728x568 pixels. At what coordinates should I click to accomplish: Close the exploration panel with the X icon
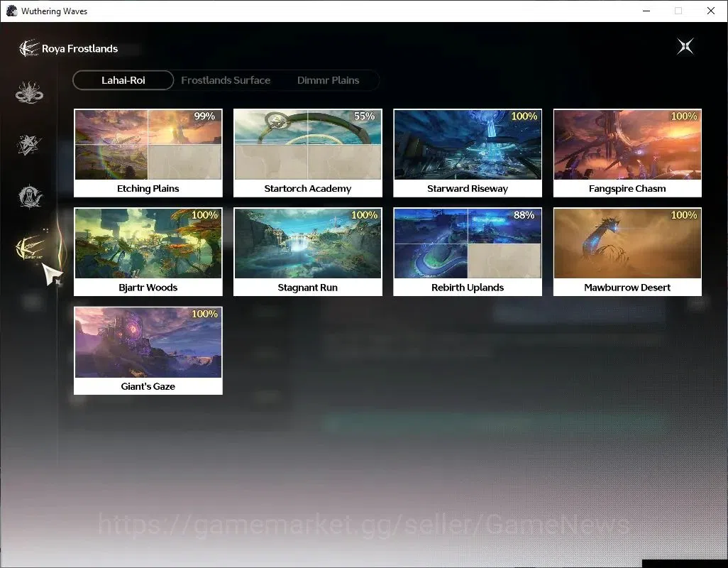coord(685,46)
